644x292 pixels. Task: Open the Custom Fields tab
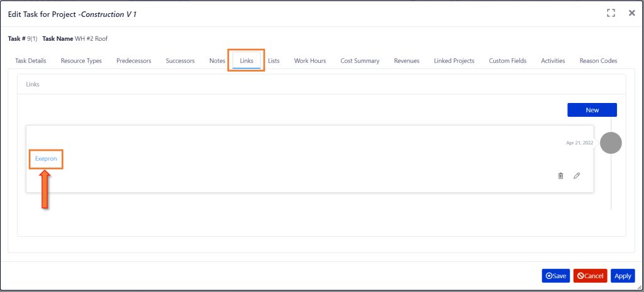click(508, 61)
